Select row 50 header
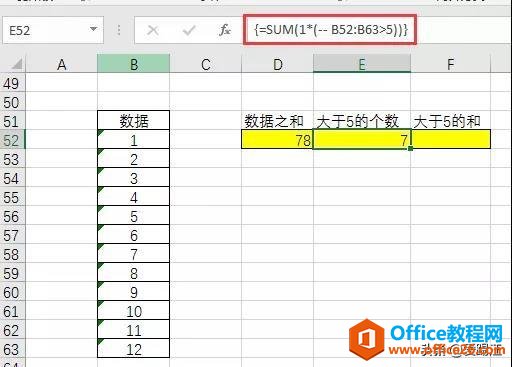512x367 pixels. tap(12, 102)
